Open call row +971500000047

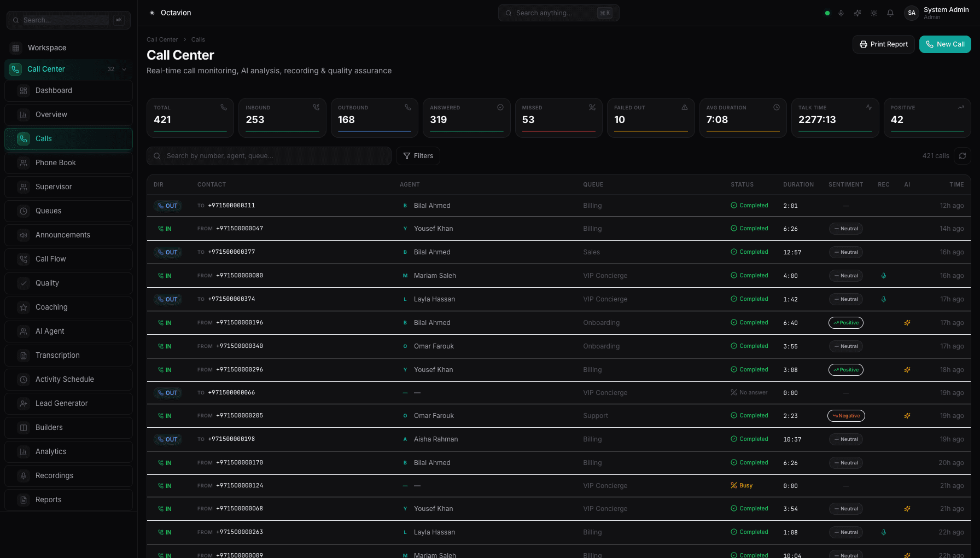pos(558,229)
